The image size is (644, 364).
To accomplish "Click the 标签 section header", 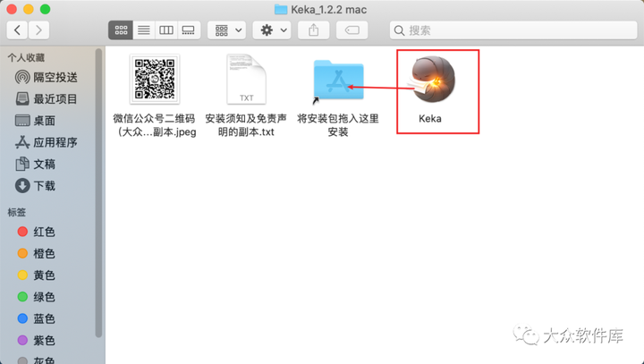I will pos(17,212).
